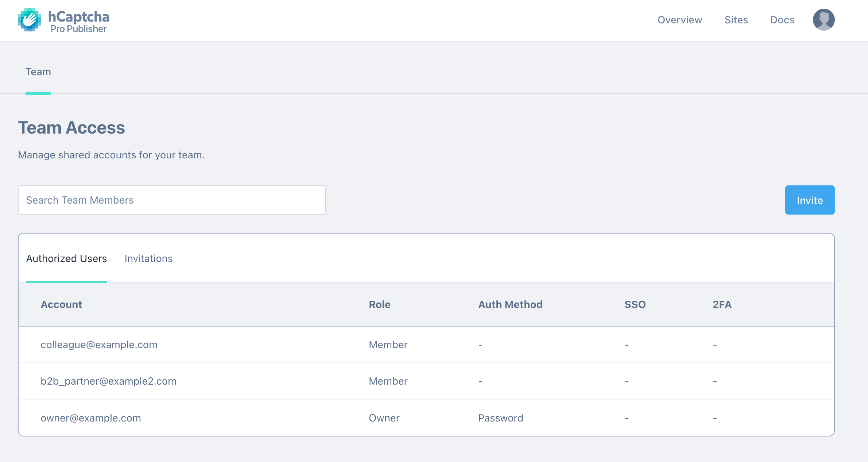Open the Docs navigation link
Viewport: 868px width, 462px height.
pos(782,20)
